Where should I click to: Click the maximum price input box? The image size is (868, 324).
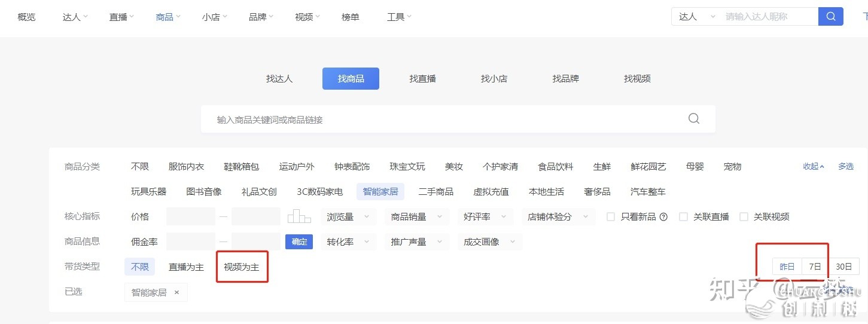[x=255, y=216]
